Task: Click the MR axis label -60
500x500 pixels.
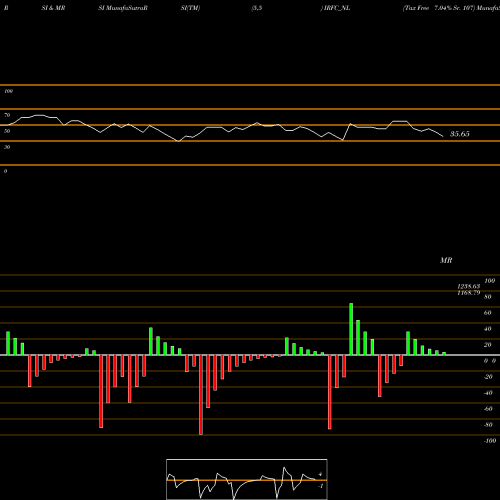Action: click(x=488, y=409)
